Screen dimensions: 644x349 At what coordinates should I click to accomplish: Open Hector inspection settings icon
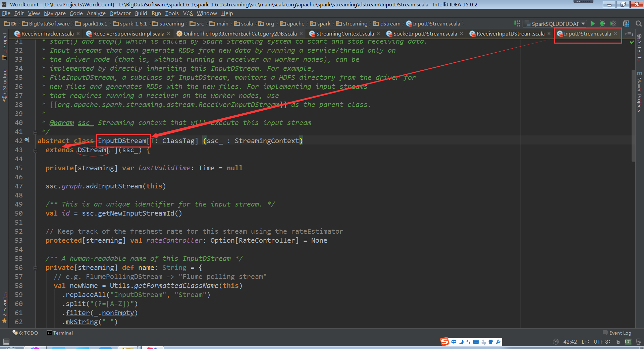[x=638, y=342]
